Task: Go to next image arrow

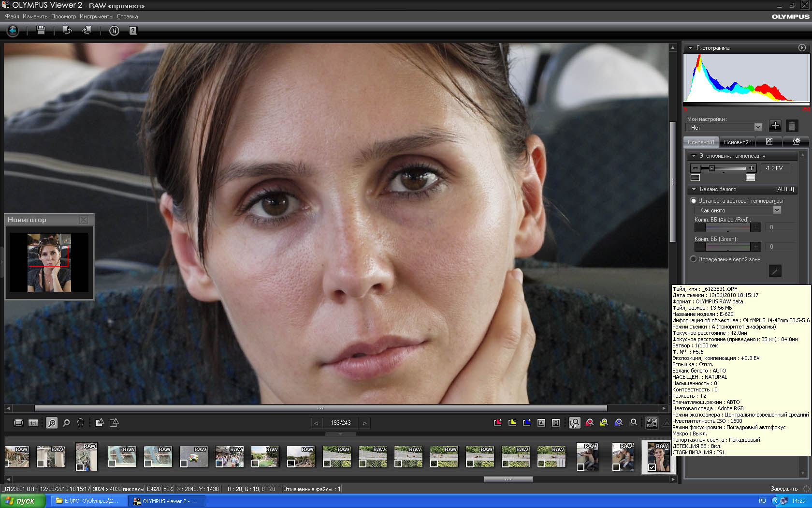Action: pyautogui.click(x=365, y=423)
